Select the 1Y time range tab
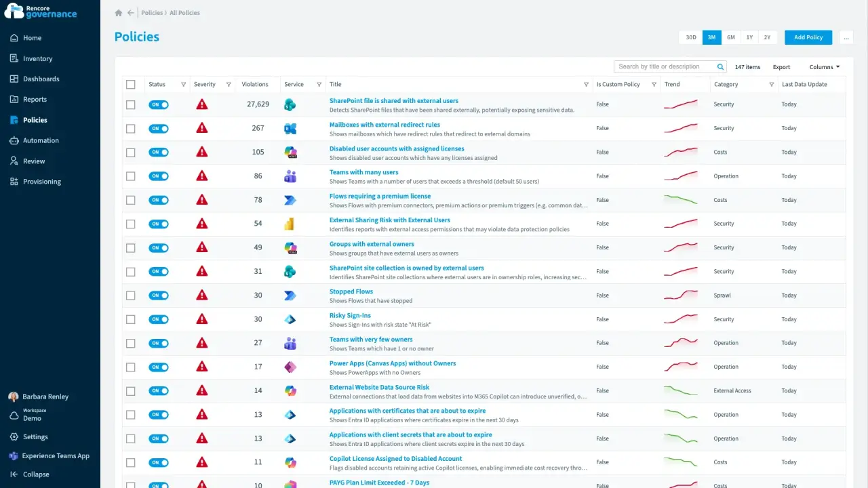This screenshot has height=488, width=868. pyautogui.click(x=749, y=37)
